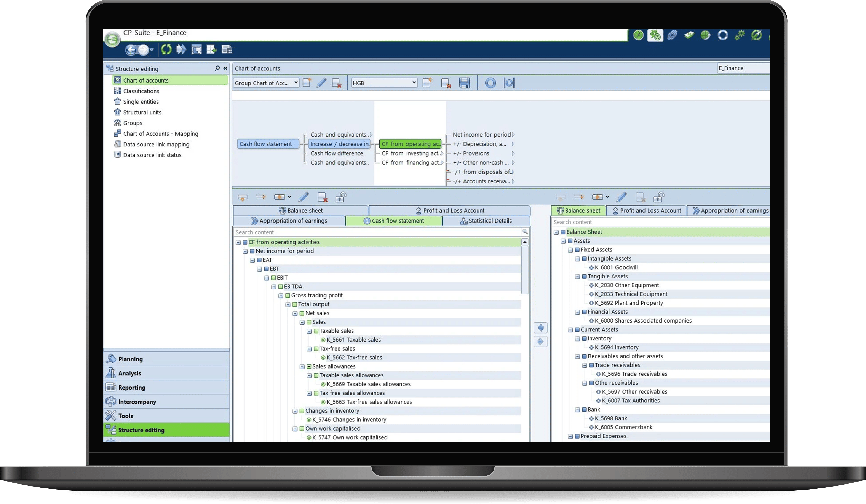The image size is (866, 504).
Task: Click the blue rope knot icon
Action: [672, 35]
